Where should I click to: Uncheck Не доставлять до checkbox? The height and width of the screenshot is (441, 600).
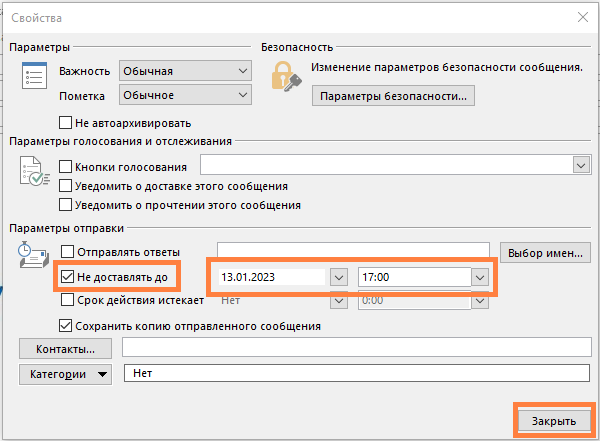click(x=67, y=276)
